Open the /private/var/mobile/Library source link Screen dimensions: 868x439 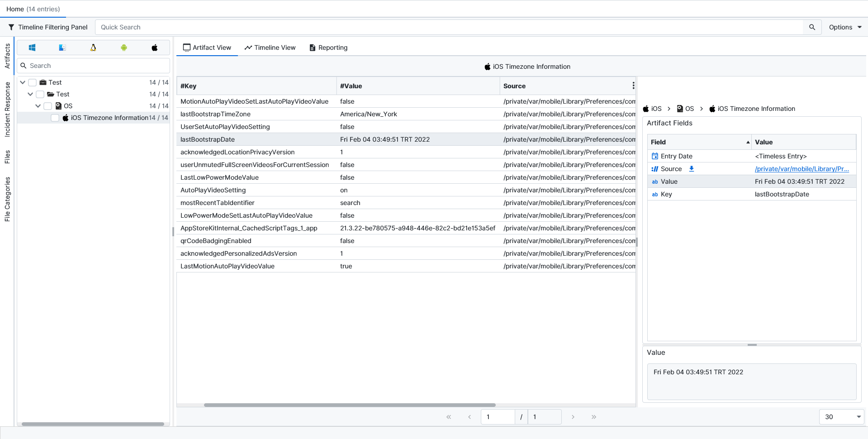pos(802,169)
